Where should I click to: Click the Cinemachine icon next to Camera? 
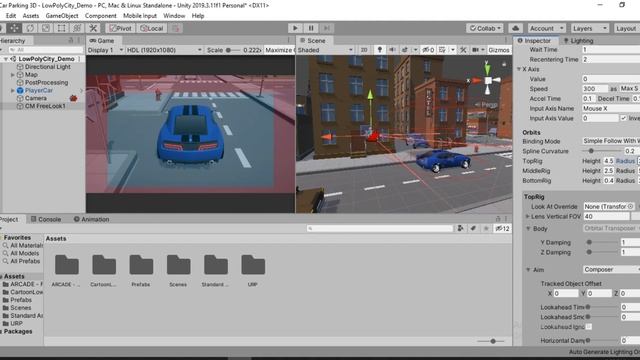[x=73, y=98]
